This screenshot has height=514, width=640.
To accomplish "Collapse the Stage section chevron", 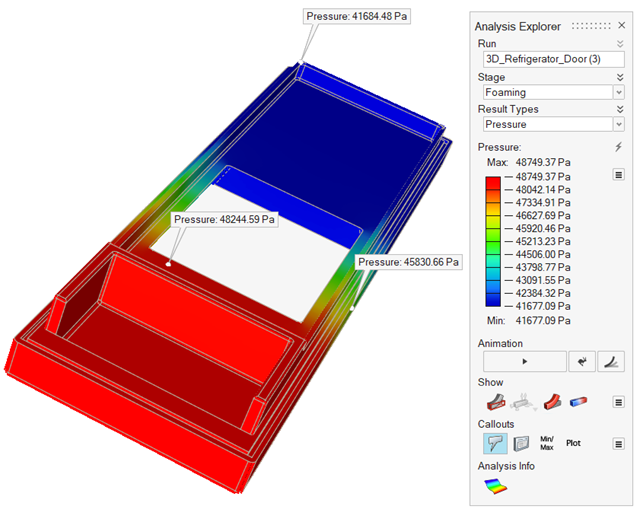I will coord(620,77).
